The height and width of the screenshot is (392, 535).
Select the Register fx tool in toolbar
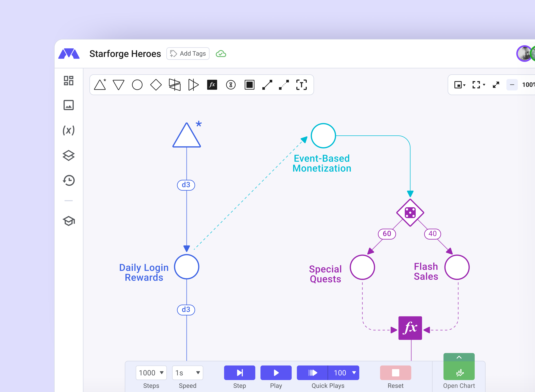tap(212, 85)
